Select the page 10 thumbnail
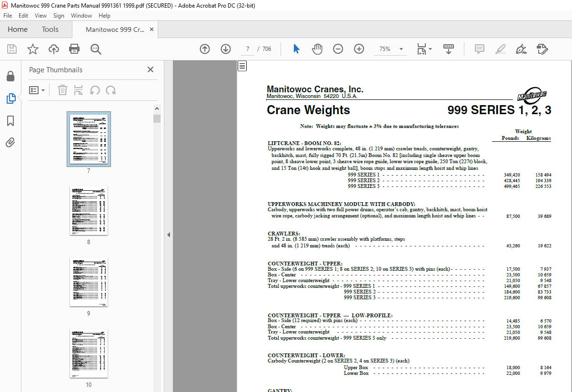 click(89, 353)
